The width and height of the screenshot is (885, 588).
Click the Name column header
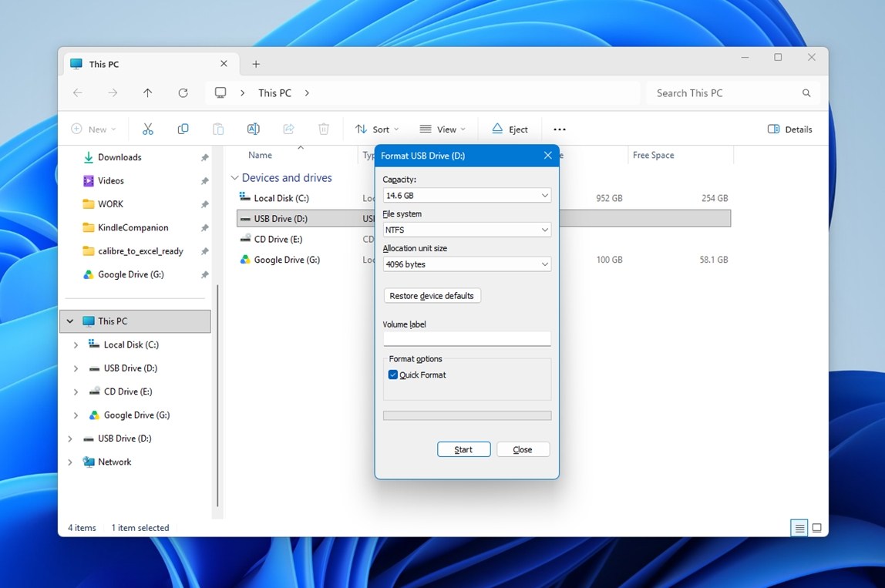261,155
